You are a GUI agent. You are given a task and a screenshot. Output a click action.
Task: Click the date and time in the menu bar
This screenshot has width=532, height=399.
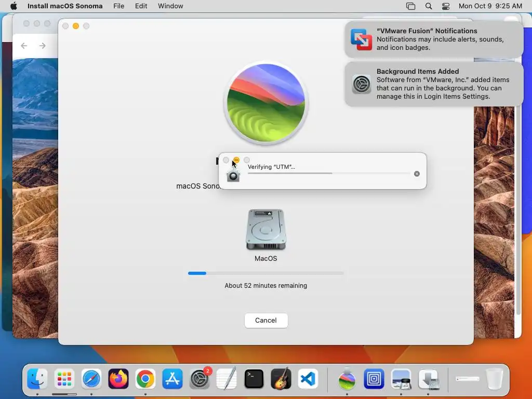490,6
